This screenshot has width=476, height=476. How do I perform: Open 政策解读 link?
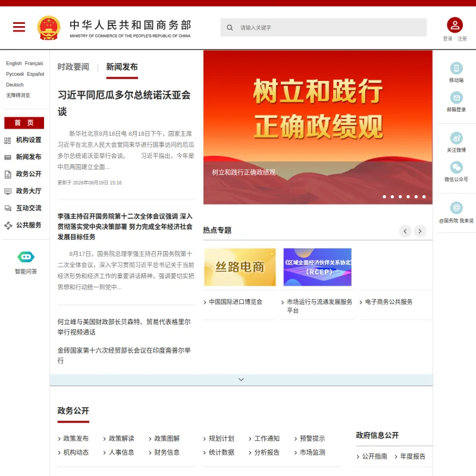[121, 439]
